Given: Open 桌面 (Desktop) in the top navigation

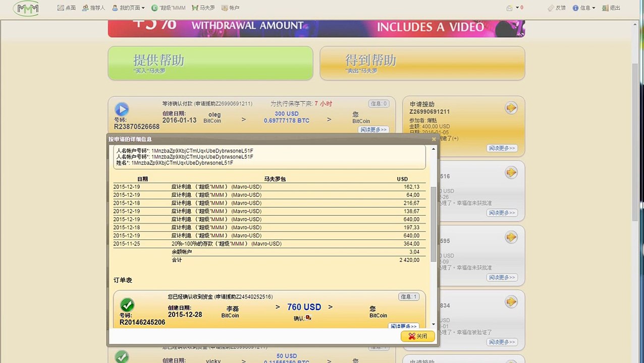Looking at the screenshot, I should (67, 8).
